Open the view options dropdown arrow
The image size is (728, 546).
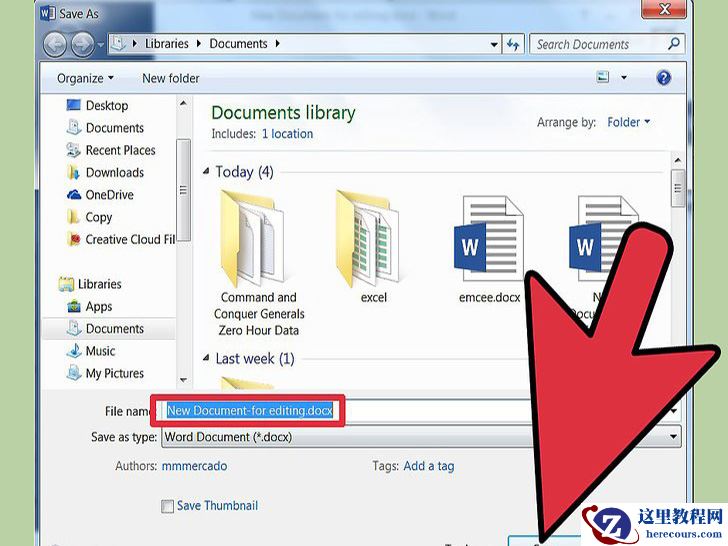(624, 78)
